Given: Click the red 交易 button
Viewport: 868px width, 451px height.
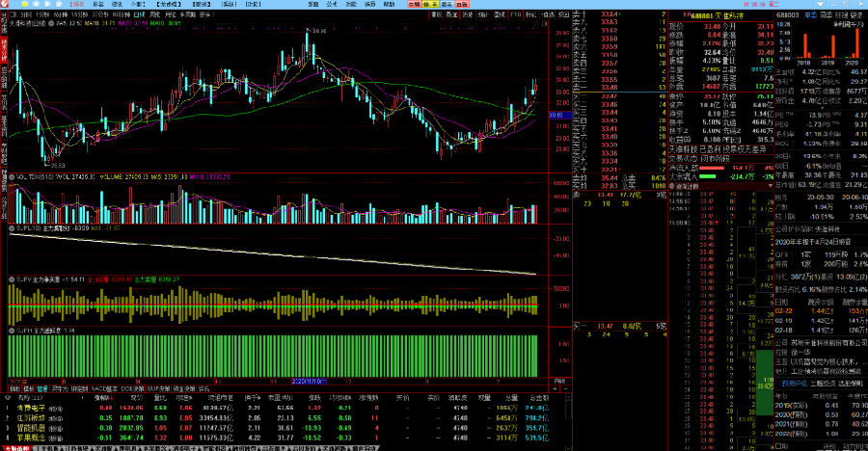Looking at the screenshot, I should [413, 4].
